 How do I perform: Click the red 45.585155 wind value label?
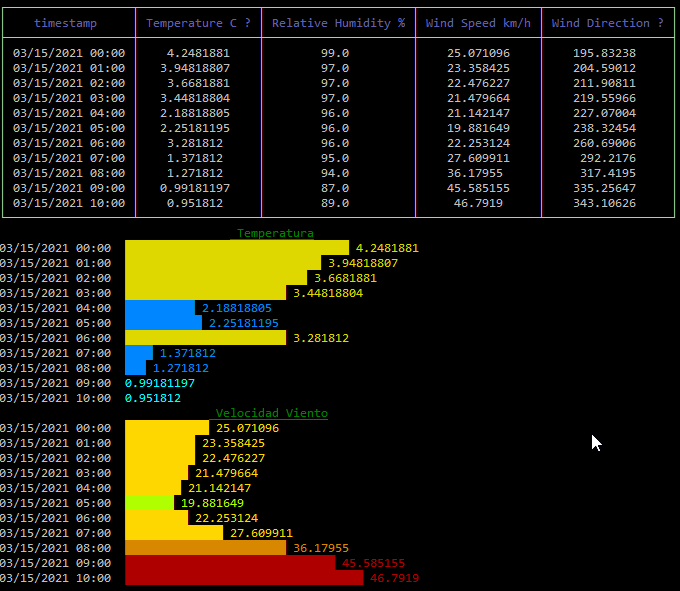click(373, 563)
